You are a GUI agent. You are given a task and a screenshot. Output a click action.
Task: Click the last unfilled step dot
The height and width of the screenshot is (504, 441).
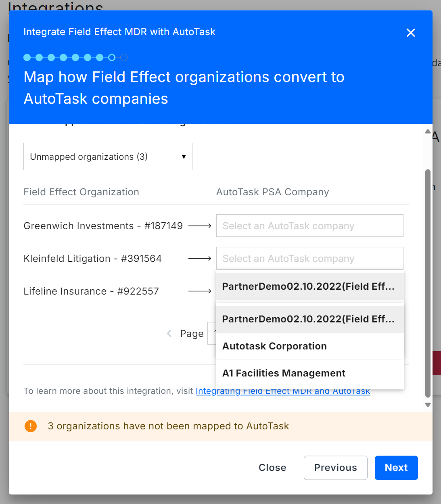(124, 57)
